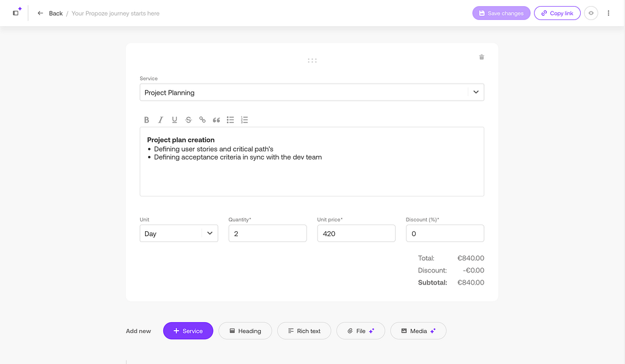Underline the selected text
Image resolution: width=625 pixels, height=364 pixels.
tap(174, 120)
